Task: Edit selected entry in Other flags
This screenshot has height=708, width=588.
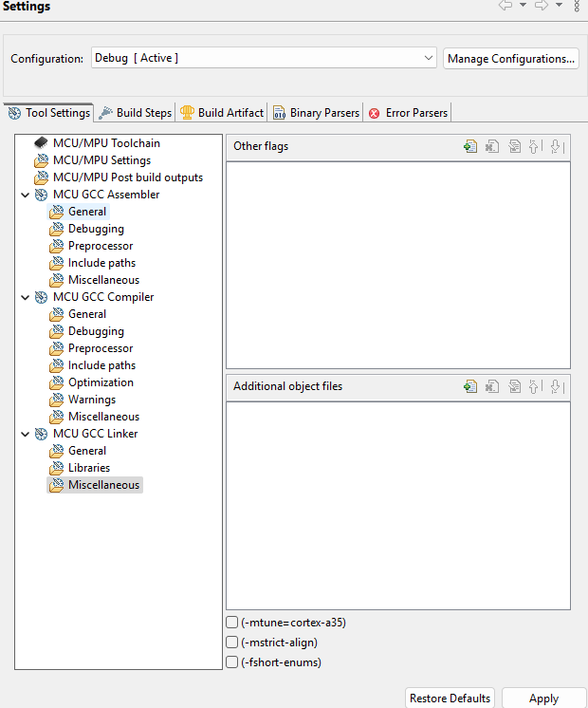Action: 514,146
